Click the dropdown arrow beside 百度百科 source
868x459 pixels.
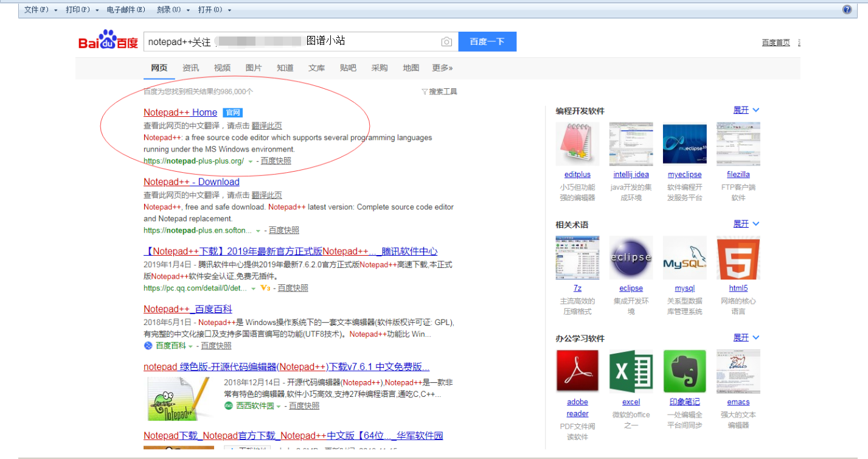190,346
